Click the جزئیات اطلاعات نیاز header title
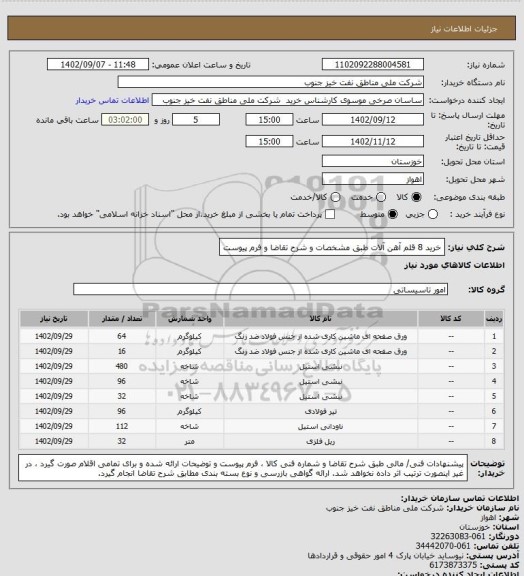 [x=464, y=29]
